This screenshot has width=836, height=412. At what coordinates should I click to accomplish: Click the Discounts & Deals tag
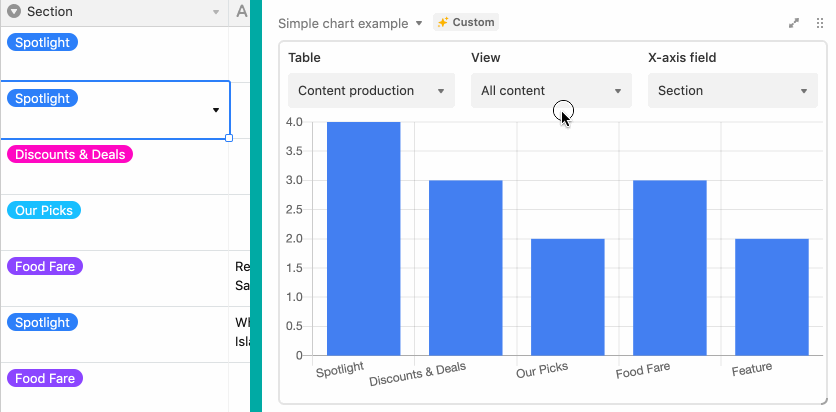coord(70,155)
